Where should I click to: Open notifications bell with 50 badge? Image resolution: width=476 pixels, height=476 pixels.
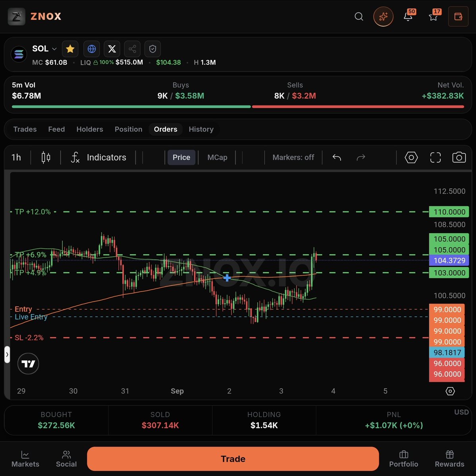(409, 16)
